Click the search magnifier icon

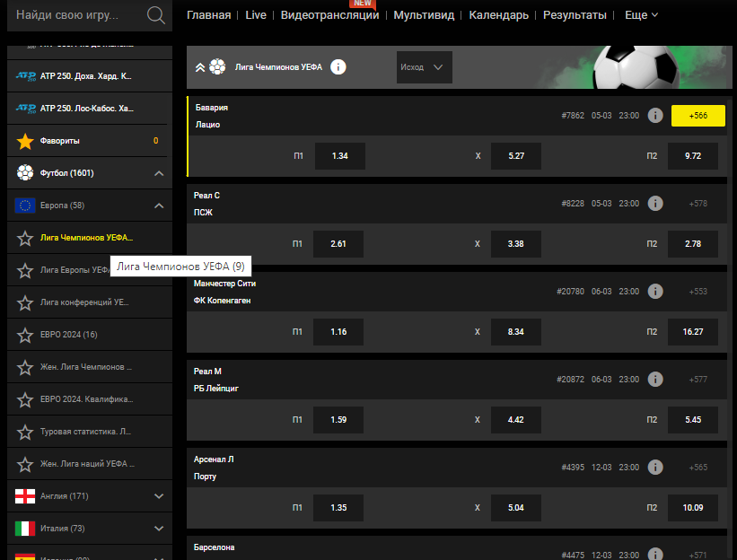pos(155,15)
